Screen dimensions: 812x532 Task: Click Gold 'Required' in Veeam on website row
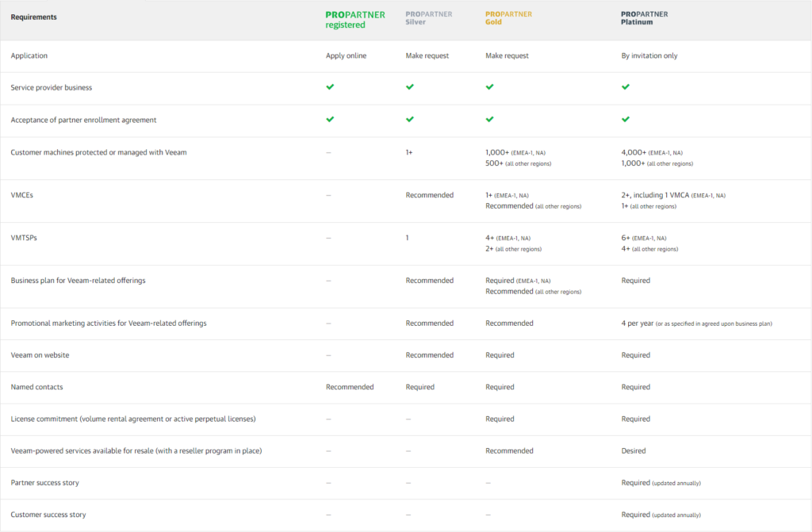500,355
